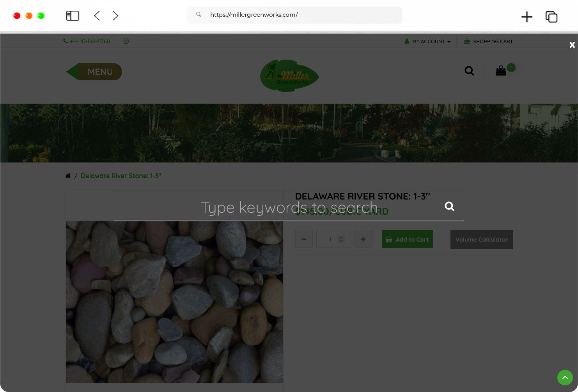This screenshot has height=392, width=578.
Task: Close the search overlay with X
Action: point(572,45)
